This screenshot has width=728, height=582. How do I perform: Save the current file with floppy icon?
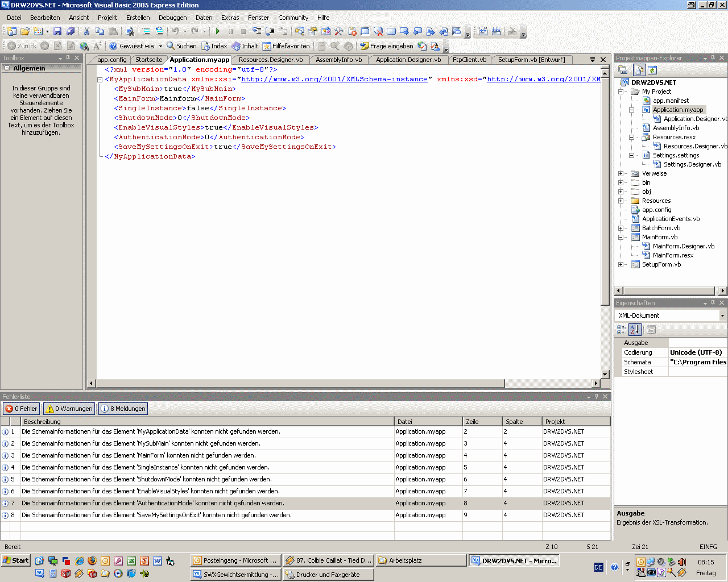point(57,32)
